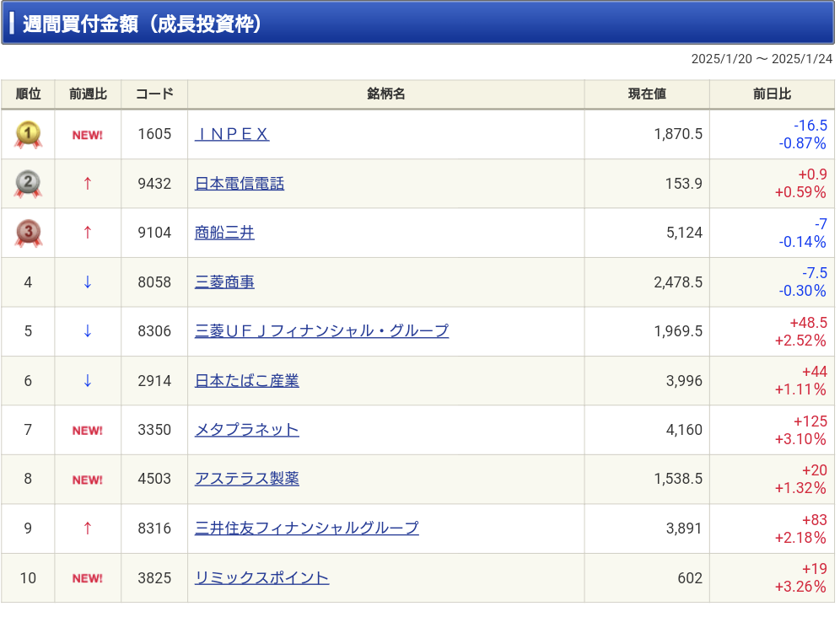Viewport: 840px width, 617px height.
Task: Click the current price 3,996
Action: 684,381
